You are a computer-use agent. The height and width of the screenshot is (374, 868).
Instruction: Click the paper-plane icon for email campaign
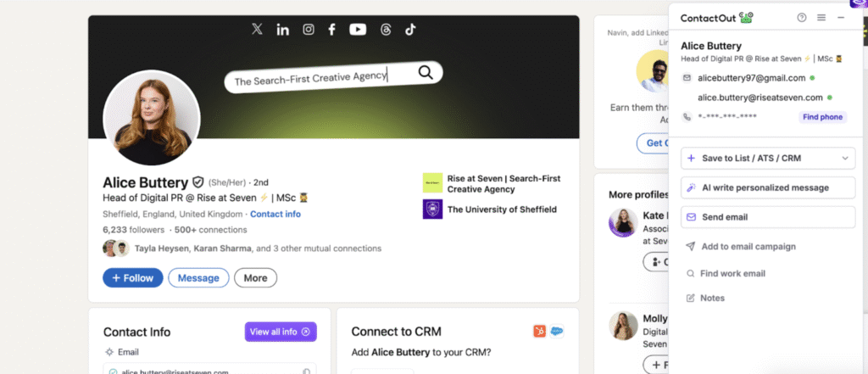point(690,247)
